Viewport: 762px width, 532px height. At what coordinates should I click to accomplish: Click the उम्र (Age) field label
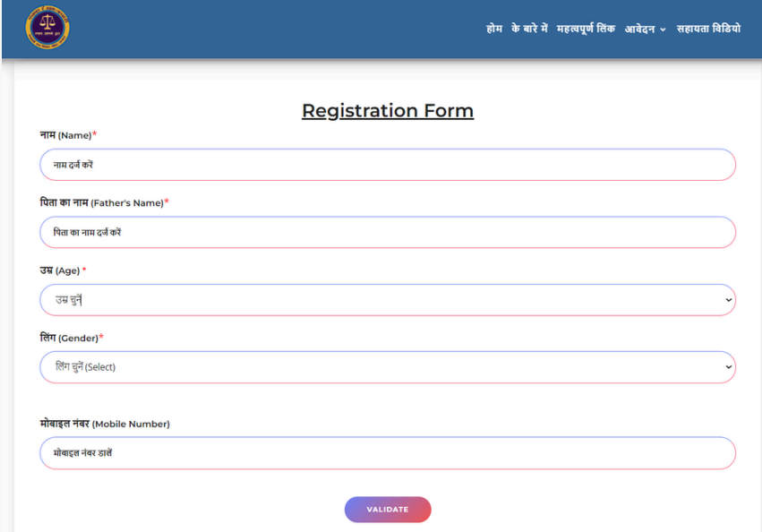[x=62, y=270]
